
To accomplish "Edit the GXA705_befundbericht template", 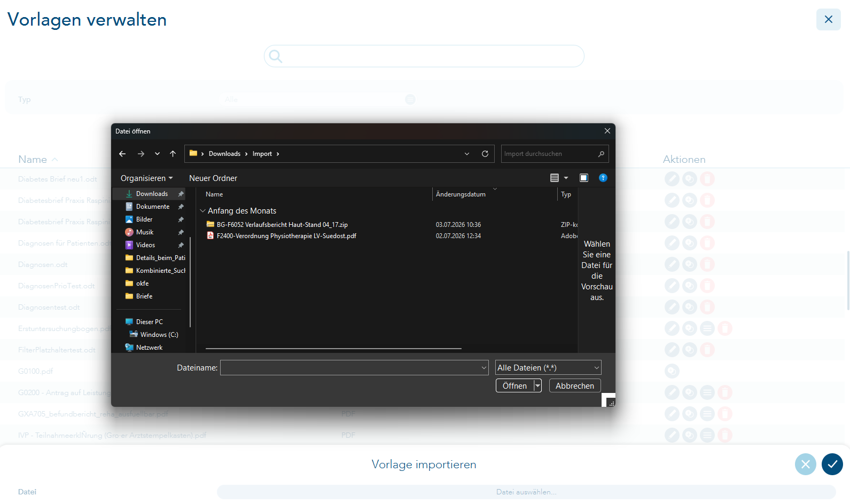I will 672,414.
